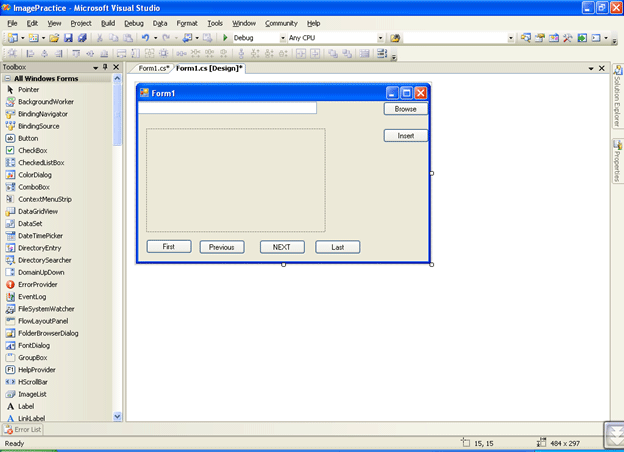This screenshot has height=452, width=624.
Task: Open the Any CPU platform dropdown
Action: 380,38
